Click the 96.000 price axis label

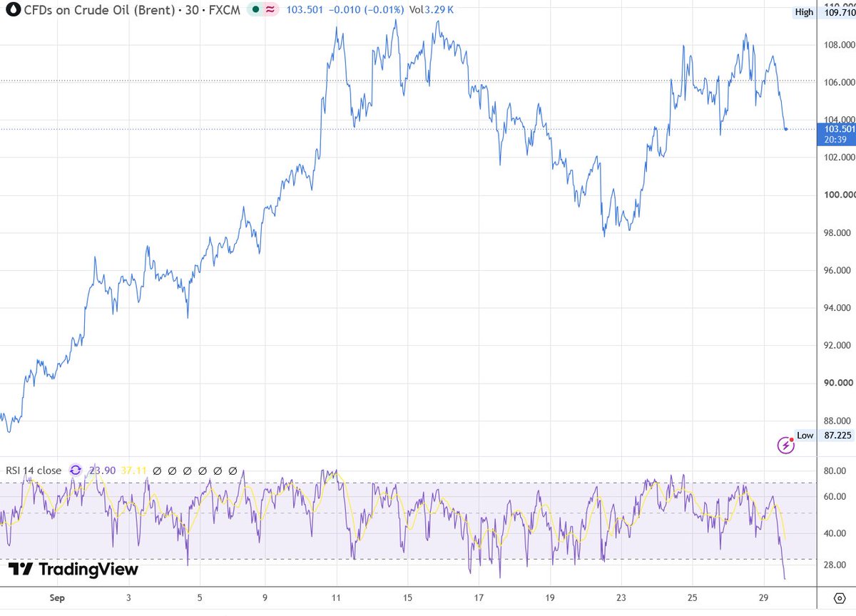(x=837, y=271)
